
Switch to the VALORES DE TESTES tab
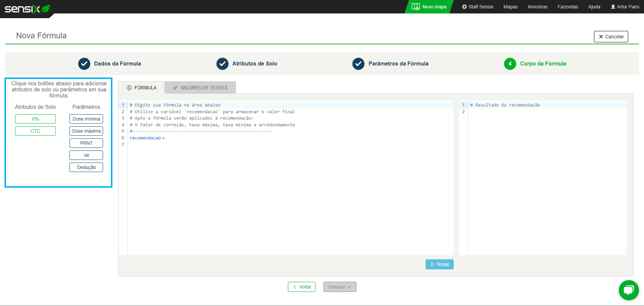click(200, 88)
